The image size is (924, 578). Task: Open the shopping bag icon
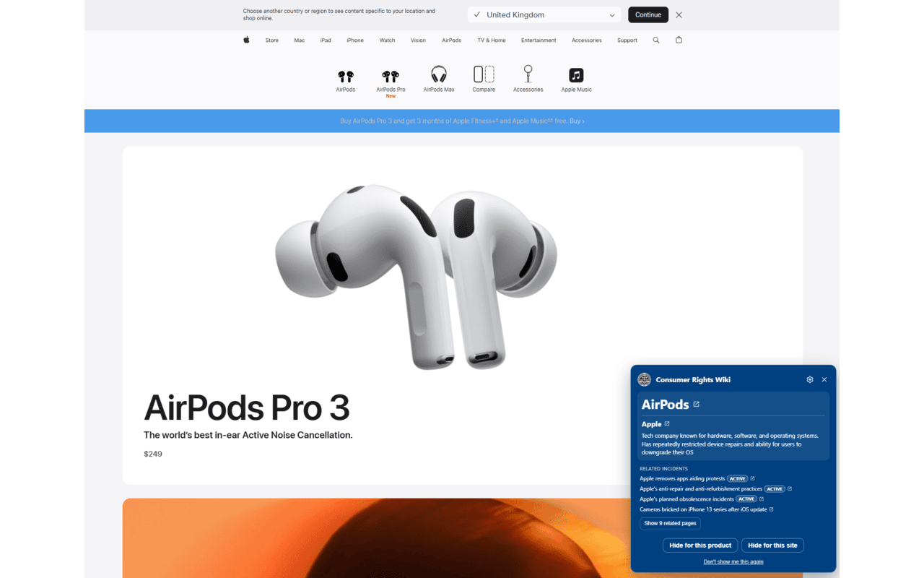679,40
